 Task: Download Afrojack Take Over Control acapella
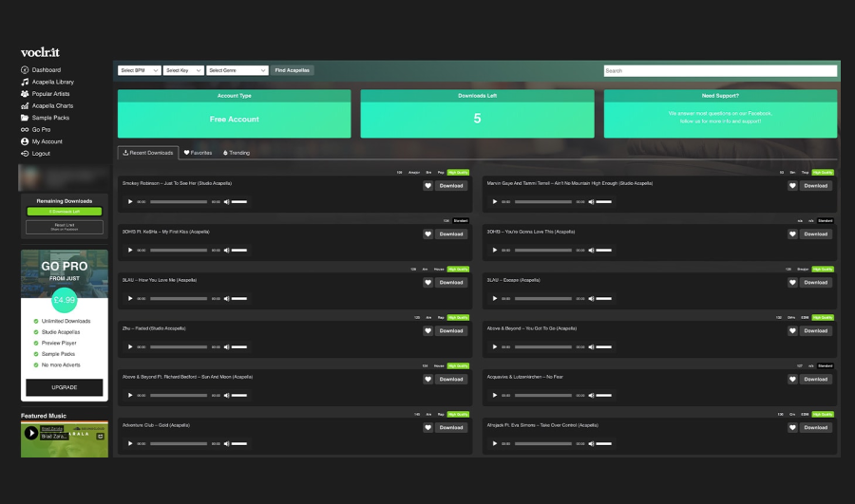[x=816, y=428]
